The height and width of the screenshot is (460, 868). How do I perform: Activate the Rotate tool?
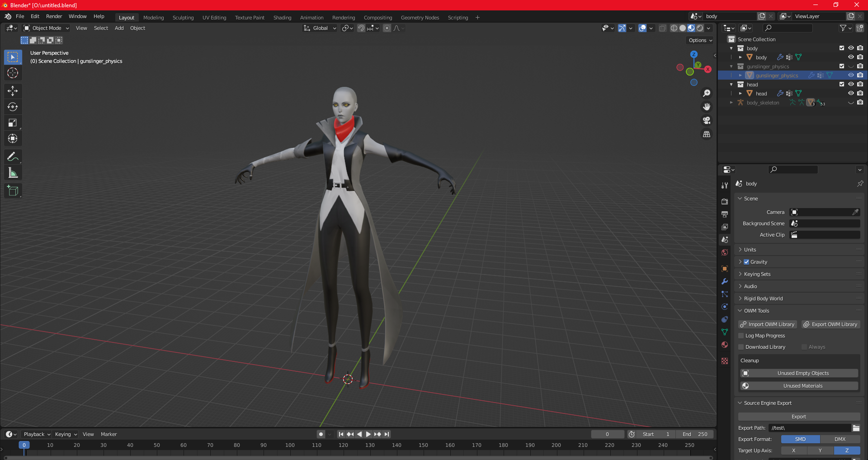[x=13, y=107]
